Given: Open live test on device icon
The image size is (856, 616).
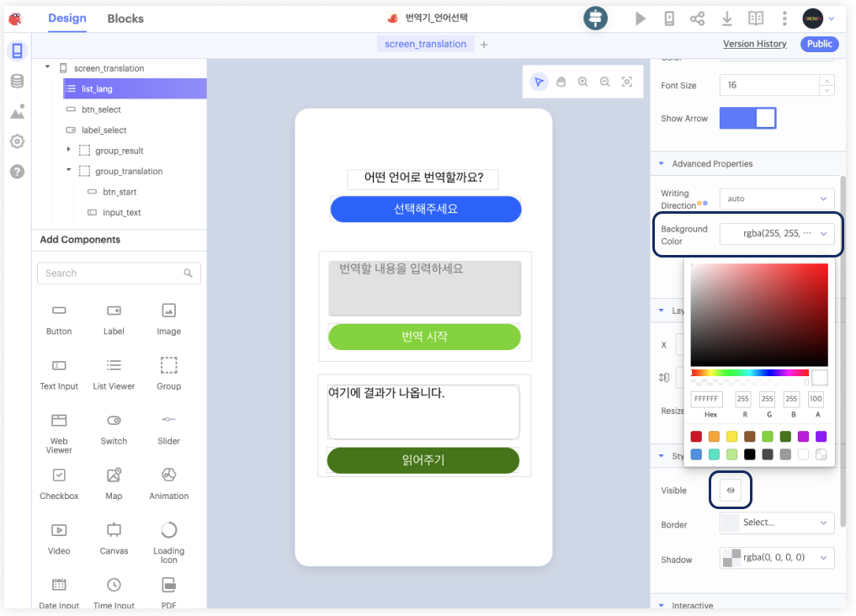Looking at the screenshot, I should point(669,19).
